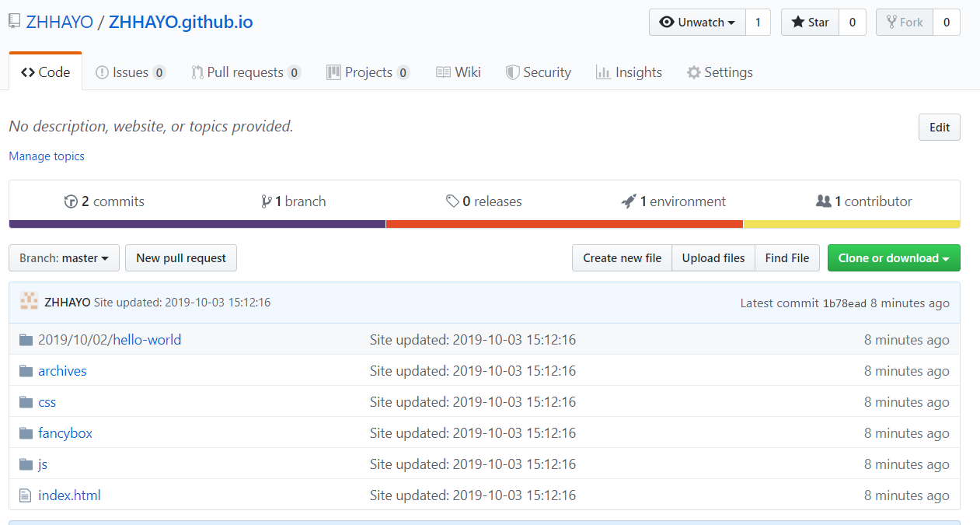Click the purple segment of language bar
This screenshot has height=525, width=980.
tap(197, 224)
